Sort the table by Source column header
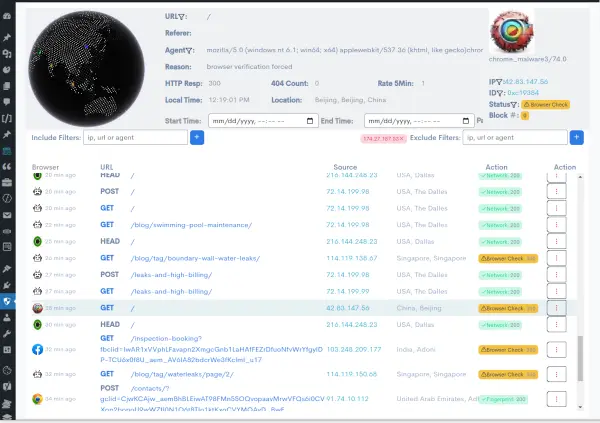600x423 pixels. point(344,167)
